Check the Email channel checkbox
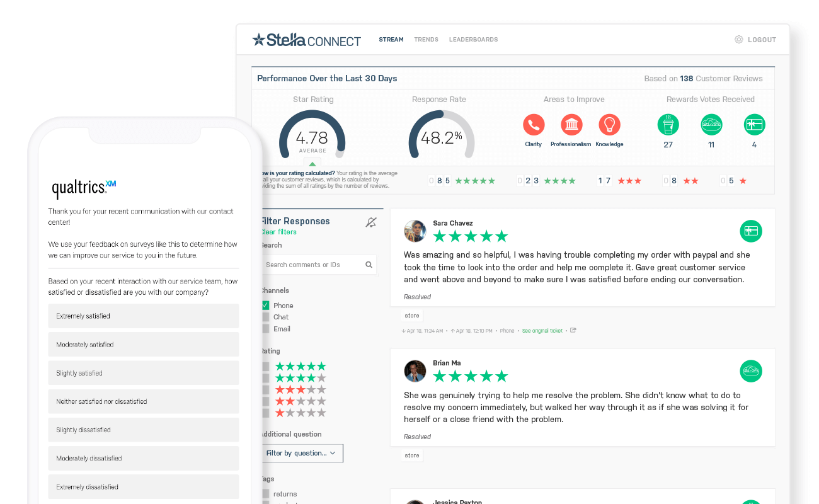 pos(265,329)
